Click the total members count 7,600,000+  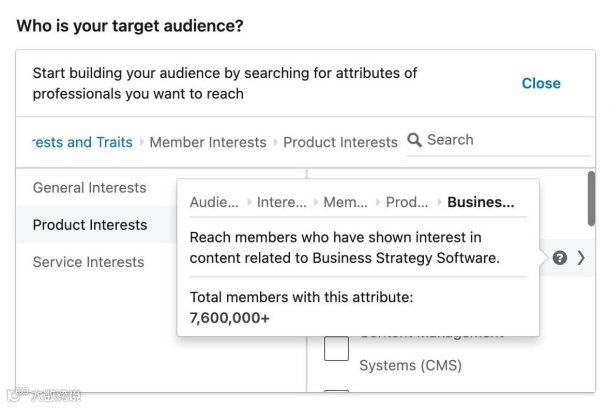click(x=230, y=318)
